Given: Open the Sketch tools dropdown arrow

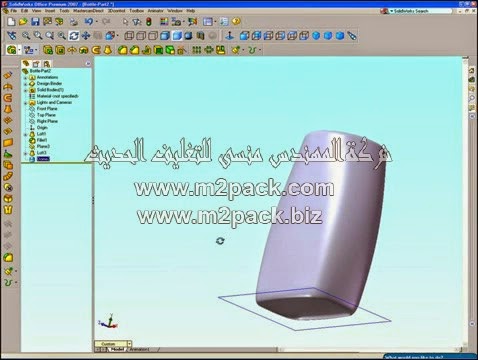Looking at the screenshot, I should tap(36, 50).
